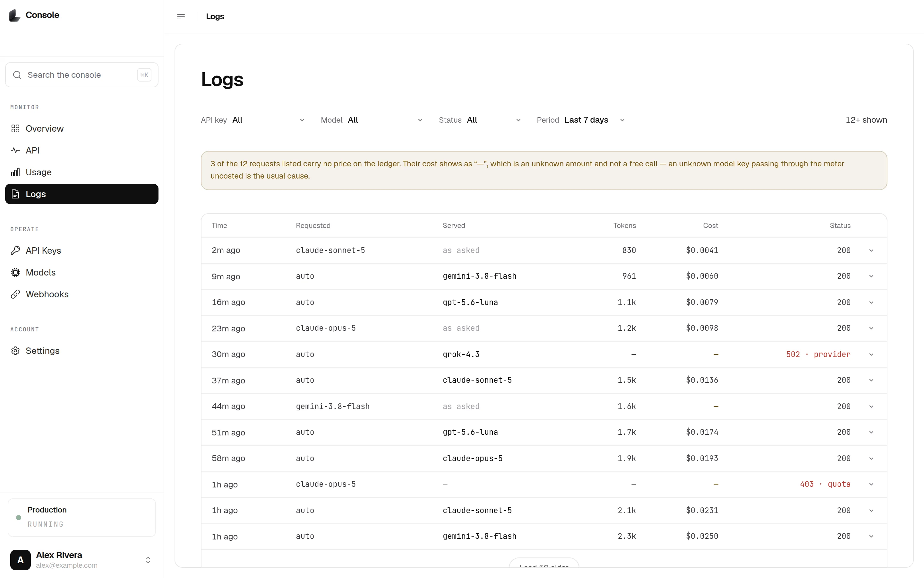Click the Requested column header

[313, 225]
